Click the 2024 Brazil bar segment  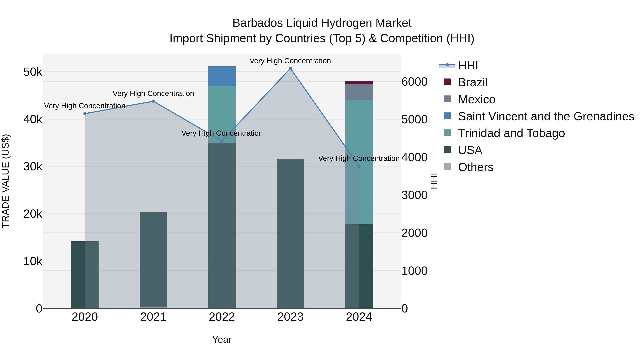[359, 82]
